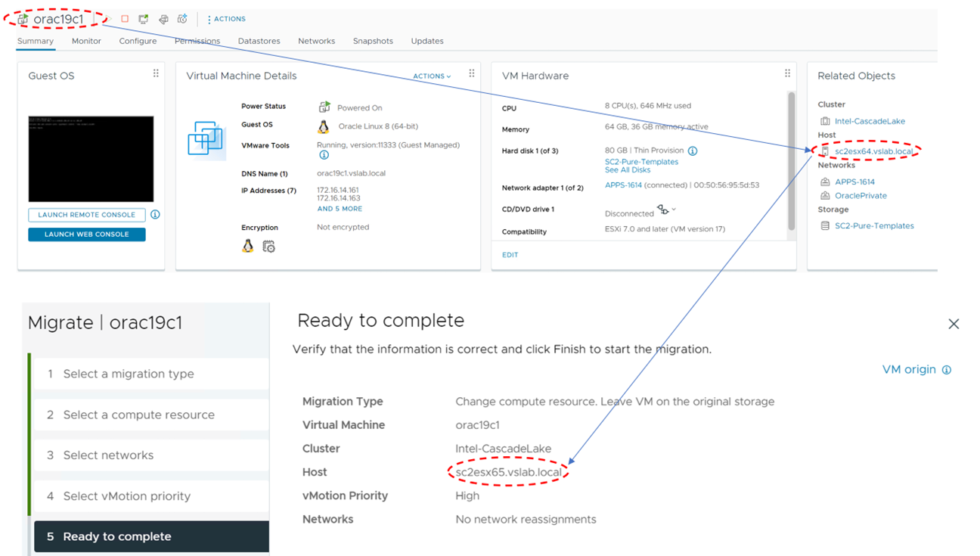
Task: Click the host icon next to sc2esx64.vslab.local
Action: [x=825, y=151]
